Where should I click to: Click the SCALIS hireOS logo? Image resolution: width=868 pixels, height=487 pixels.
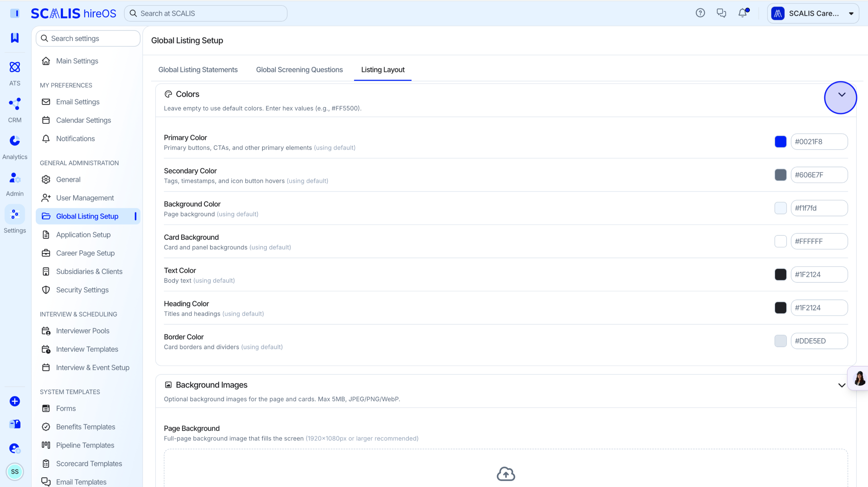[74, 13]
